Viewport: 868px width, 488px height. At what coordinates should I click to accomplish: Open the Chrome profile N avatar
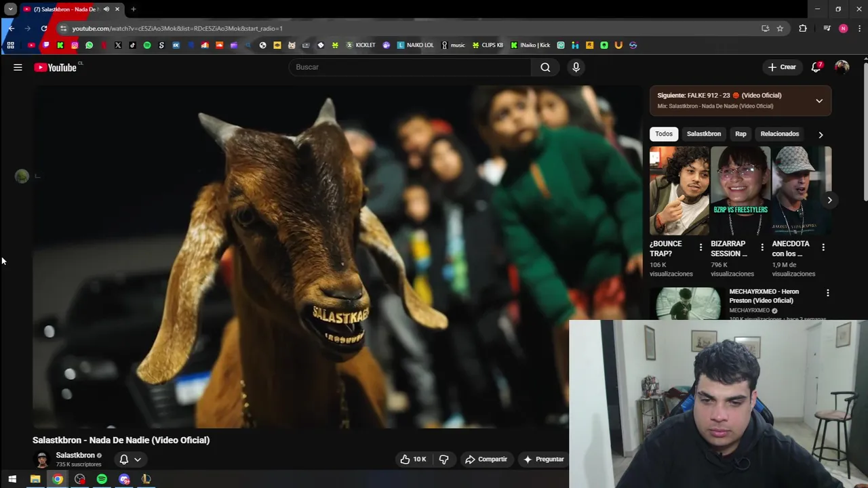click(843, 28)
